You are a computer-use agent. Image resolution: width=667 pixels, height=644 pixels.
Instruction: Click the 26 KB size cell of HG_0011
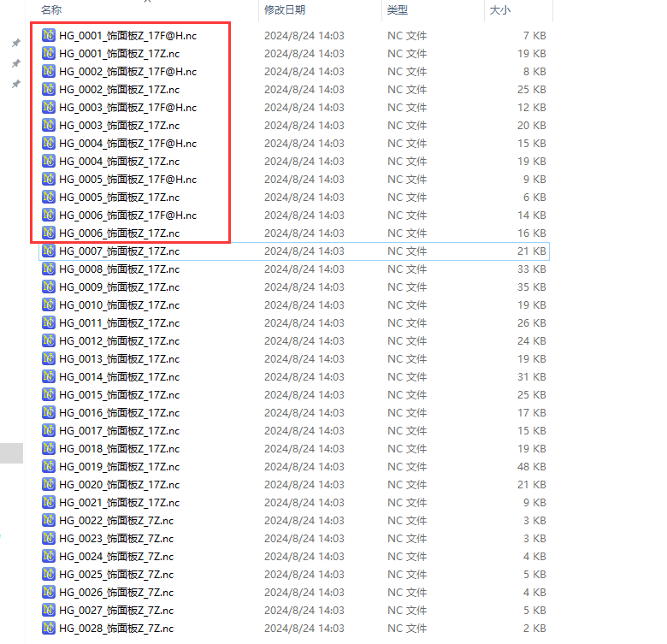531,322
